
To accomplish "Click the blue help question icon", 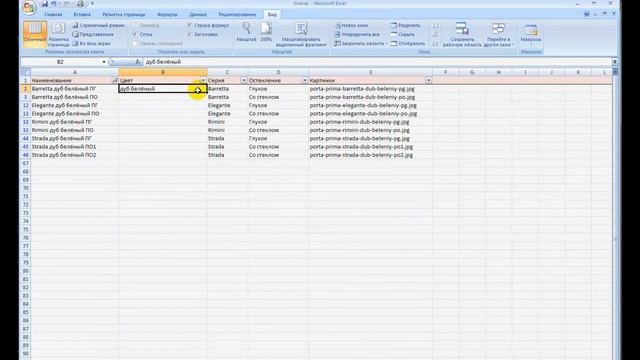I will [x=587, y=14].
